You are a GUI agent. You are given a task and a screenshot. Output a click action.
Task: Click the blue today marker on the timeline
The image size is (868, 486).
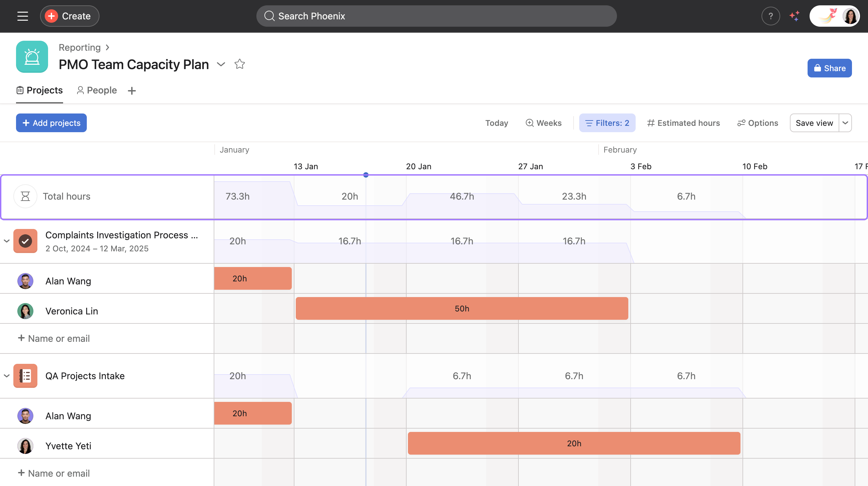(366, 175)
